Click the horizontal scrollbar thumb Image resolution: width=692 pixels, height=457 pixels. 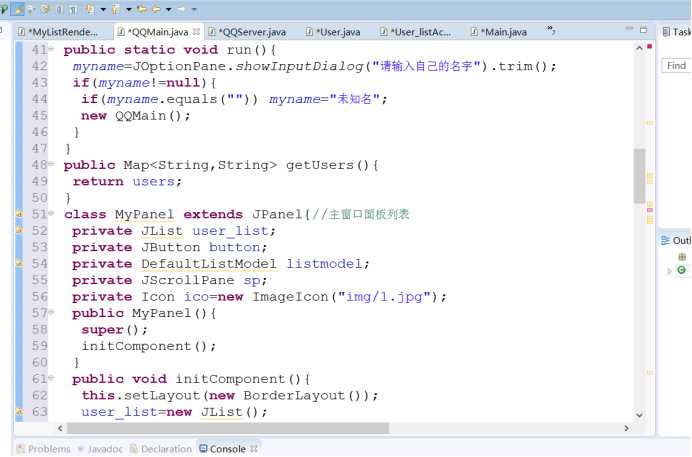click(x=228, y=428)
